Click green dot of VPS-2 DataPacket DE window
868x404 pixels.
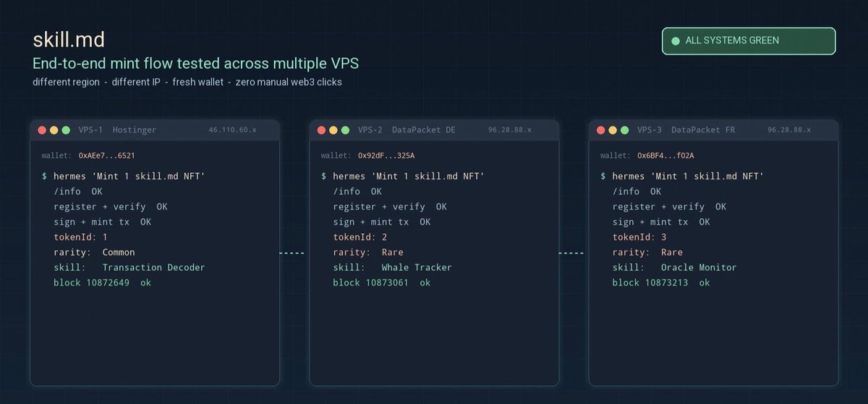pyautogui.click(x=345, y=130)
